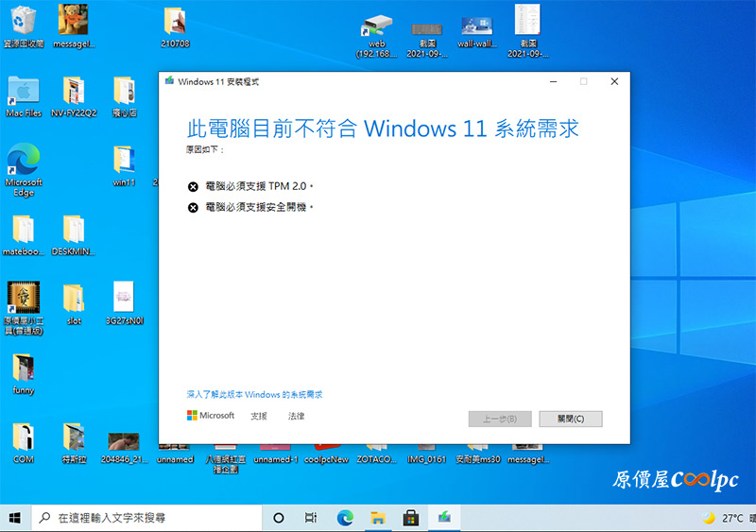Viewport: 756px width, 532px height.
Task: Select the IMG_0161 desktop file
Action: (427, 455)
